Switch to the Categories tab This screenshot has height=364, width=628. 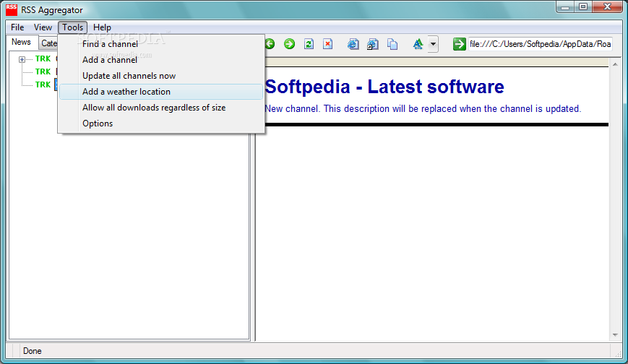coord(48,43)
